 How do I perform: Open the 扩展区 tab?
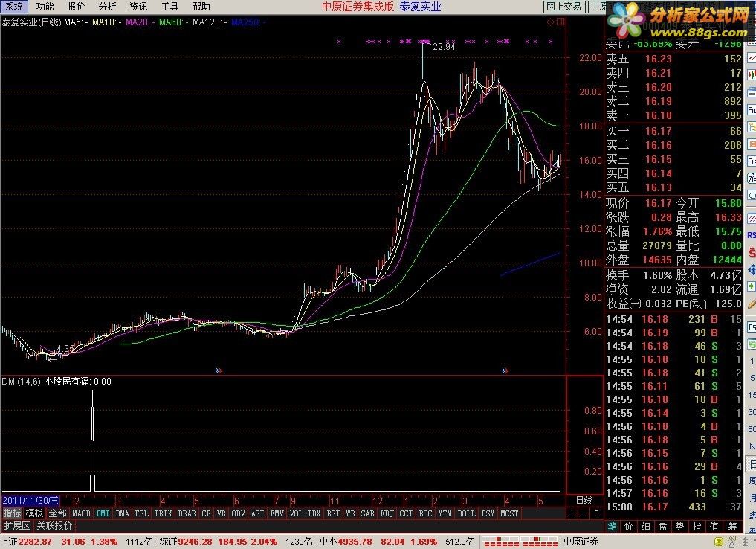point(17,525)
